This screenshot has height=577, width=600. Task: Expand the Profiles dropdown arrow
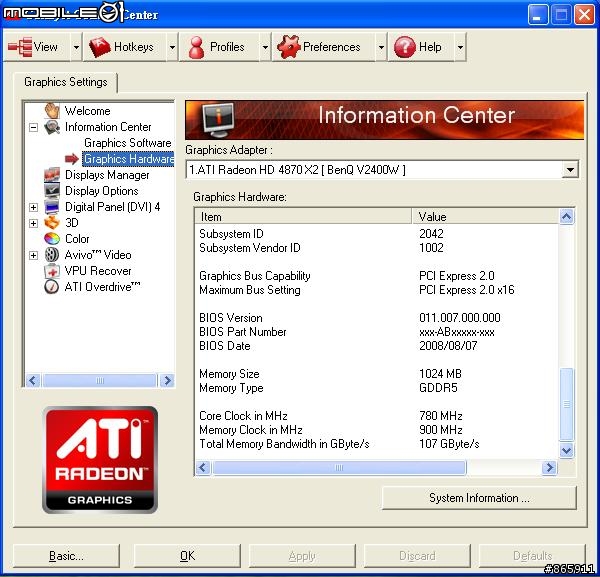[x=265, y=47]
